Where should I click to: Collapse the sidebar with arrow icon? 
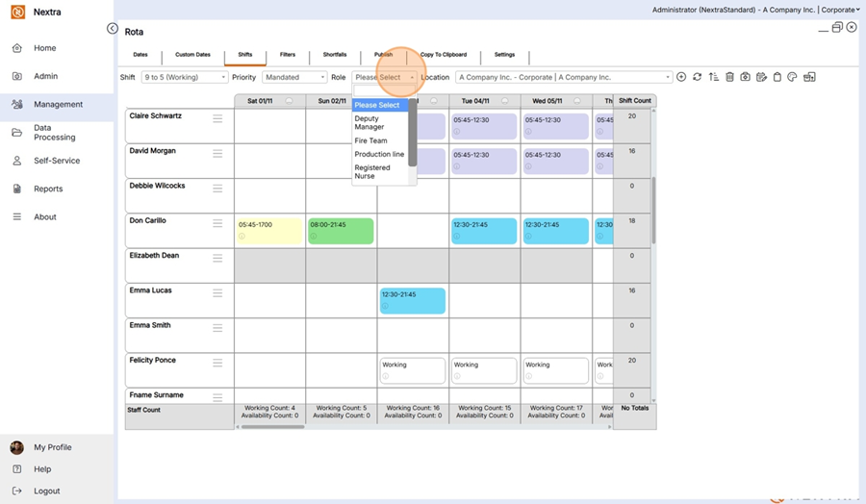(113, 29)
